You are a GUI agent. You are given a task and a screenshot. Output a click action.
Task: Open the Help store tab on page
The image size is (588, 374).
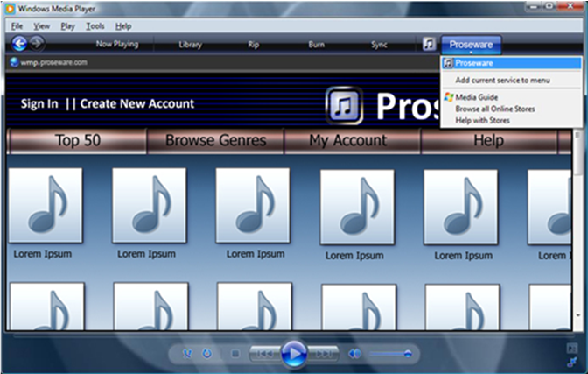tap(488, 140)
